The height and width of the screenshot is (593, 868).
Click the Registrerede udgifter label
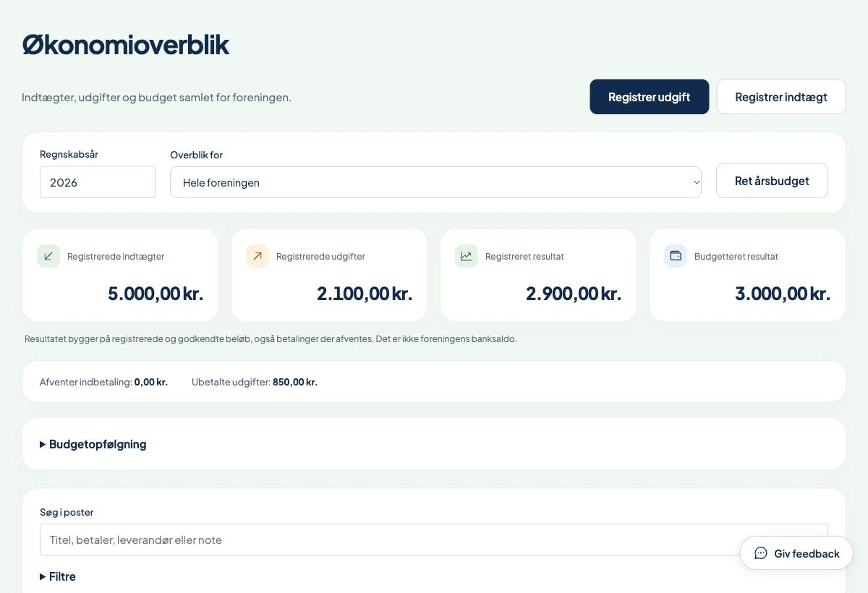point(320,256)
